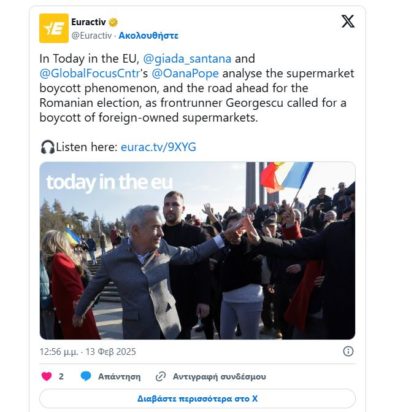
Task: Click the Διαβάστε περισσότερα στο X button
Action: 197,399
